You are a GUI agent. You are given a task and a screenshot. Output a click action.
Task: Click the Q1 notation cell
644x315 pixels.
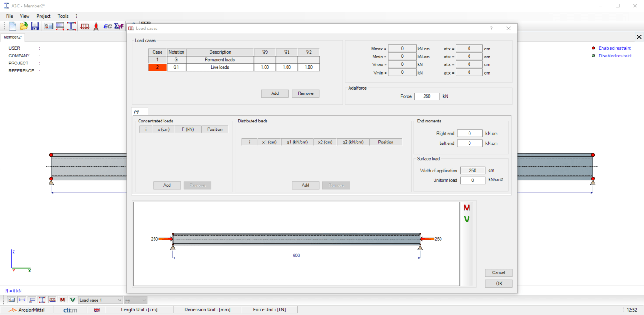176,67
